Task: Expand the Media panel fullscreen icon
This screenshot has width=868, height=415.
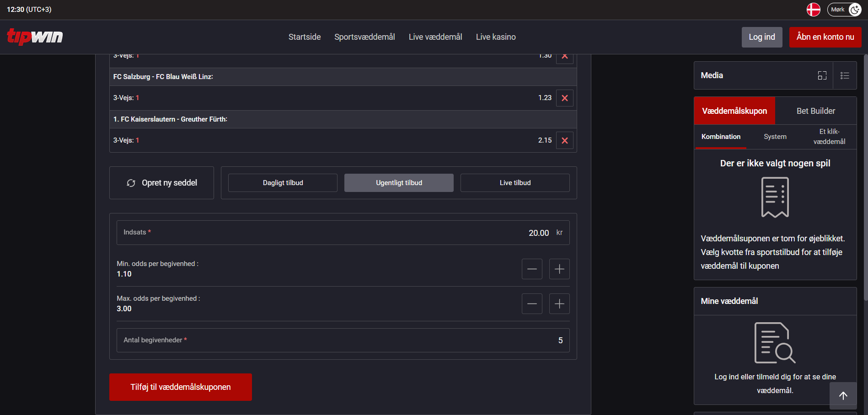Action: coord(822,75)
